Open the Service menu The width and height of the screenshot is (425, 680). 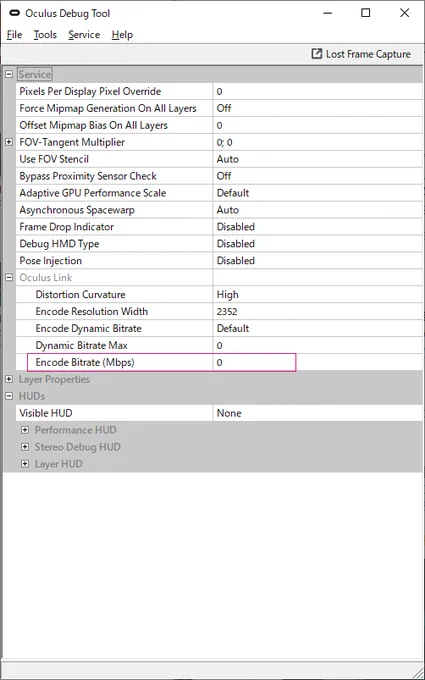point(84,35)
